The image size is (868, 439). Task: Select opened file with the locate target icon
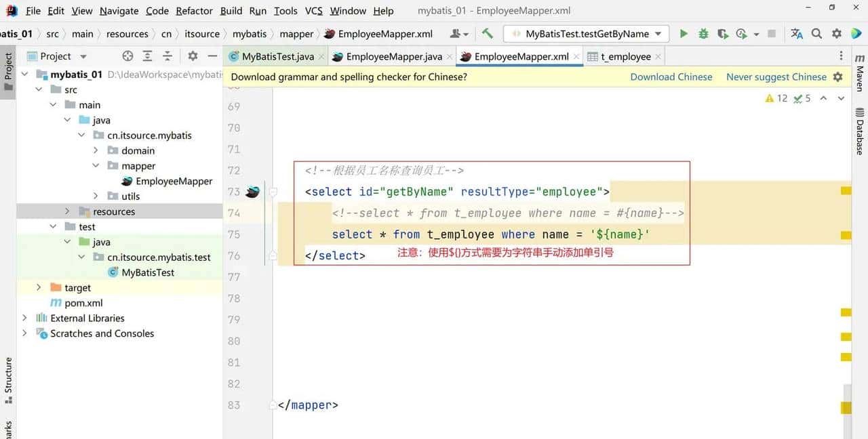coord(127,56)
